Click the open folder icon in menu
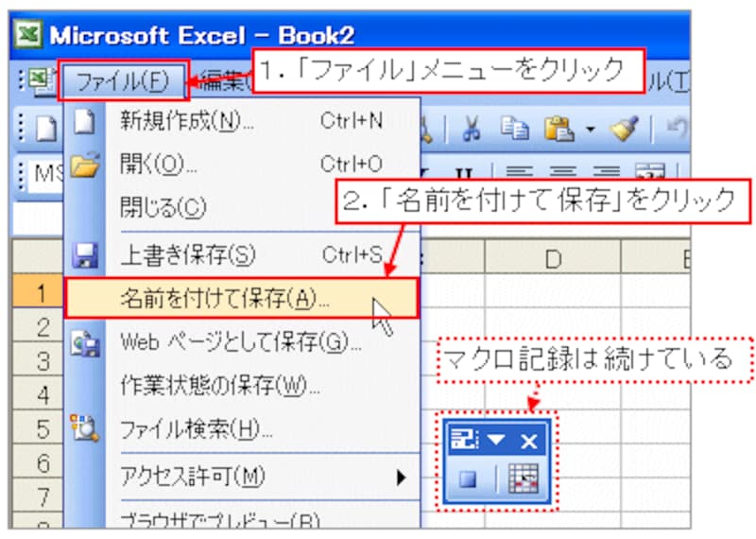This screenshot has height=539, width=756. coord(85,165)
